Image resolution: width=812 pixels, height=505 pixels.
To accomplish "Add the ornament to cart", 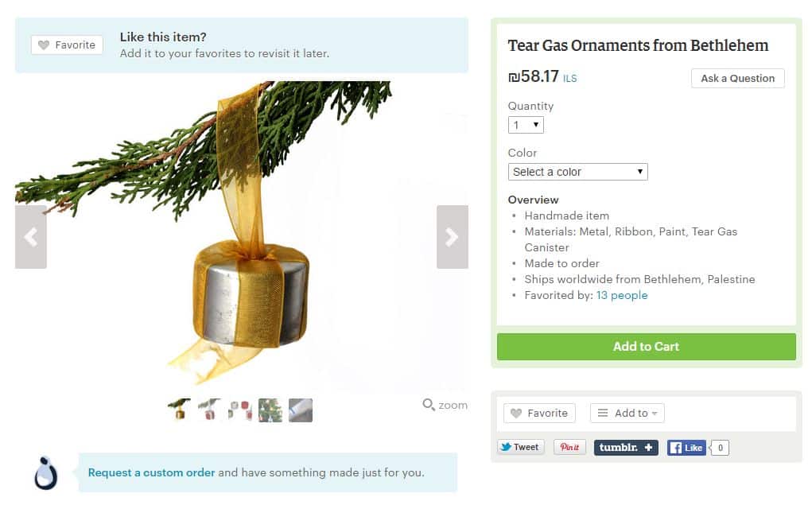I will pyautogui.click(x=647, y=347).
